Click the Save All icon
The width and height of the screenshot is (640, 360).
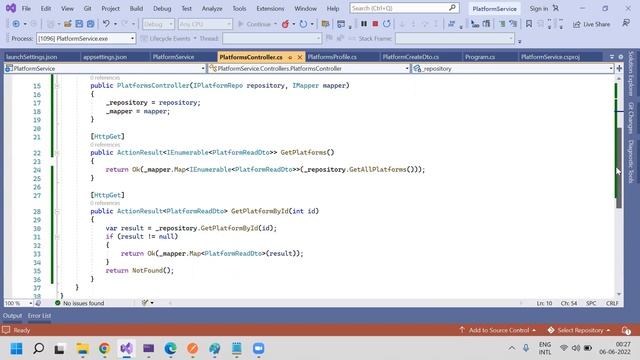(x=91, y=24)
